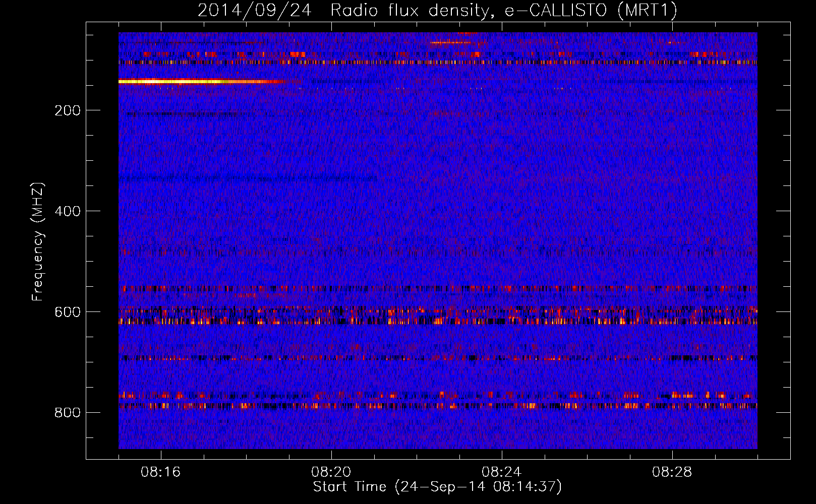The height and width of the screenshot is (504, 816).
Task: Select the 'Start Time (24-Sep-14 08:14:37)' caption
Action: [x=437, y=487]
